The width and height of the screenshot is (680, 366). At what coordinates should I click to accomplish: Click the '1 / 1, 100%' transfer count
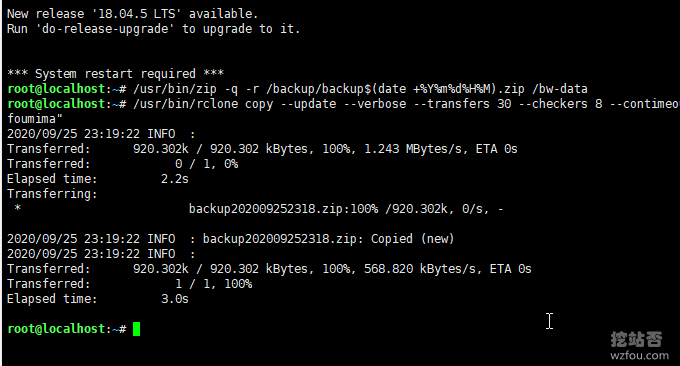point(213,284)
